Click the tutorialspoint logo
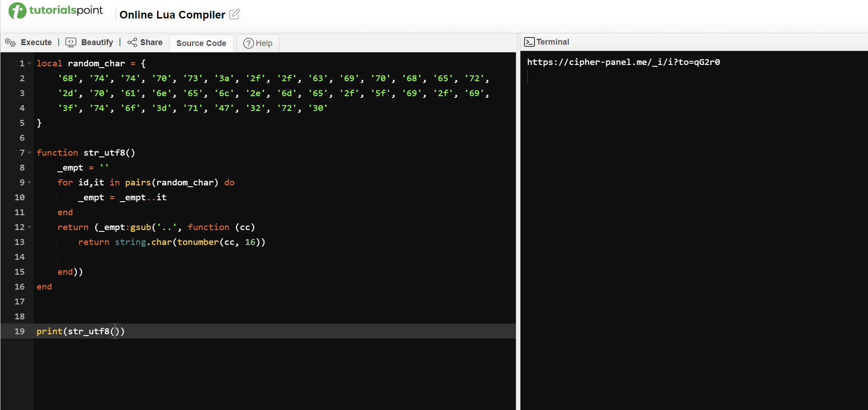The width and height of the screenshot is (868, 410). pos(56,10)
